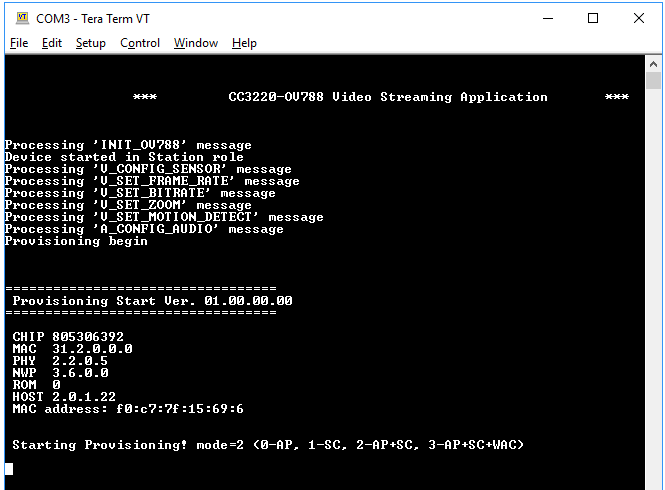Viewport: 665px width, 490px height.
Task: Click the 'CC3220-OV788 Video Streaming Application' banner
Action: pos(388,97)
